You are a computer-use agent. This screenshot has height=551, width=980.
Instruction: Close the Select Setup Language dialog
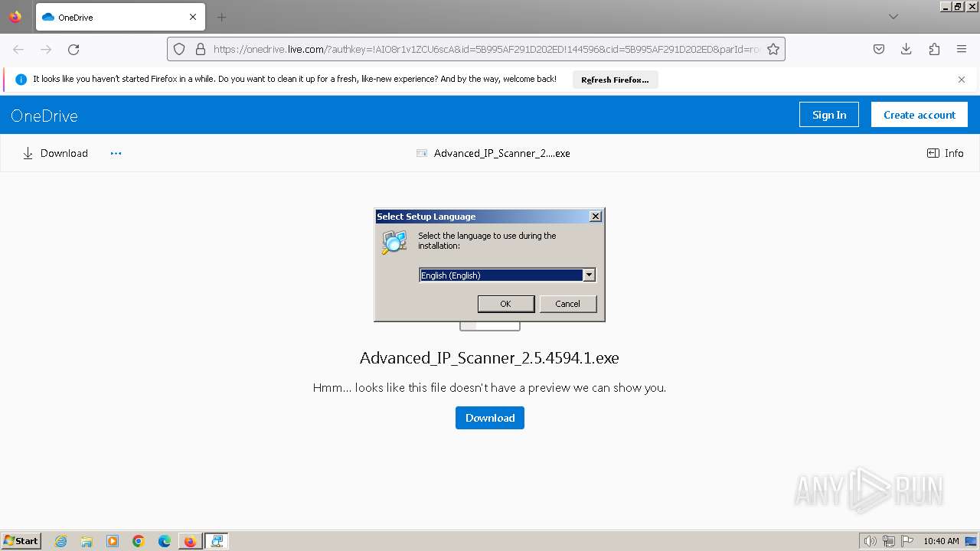coord(595,217)
